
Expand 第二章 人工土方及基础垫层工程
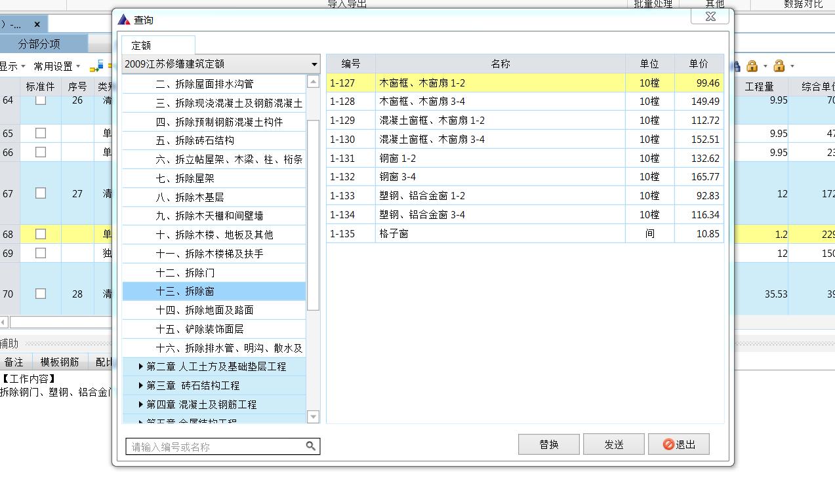click(140, 366)
